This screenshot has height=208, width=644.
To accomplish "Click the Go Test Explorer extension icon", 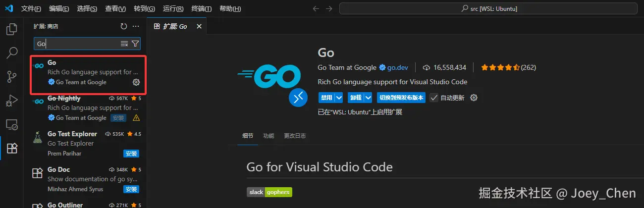I will [38, 138].
